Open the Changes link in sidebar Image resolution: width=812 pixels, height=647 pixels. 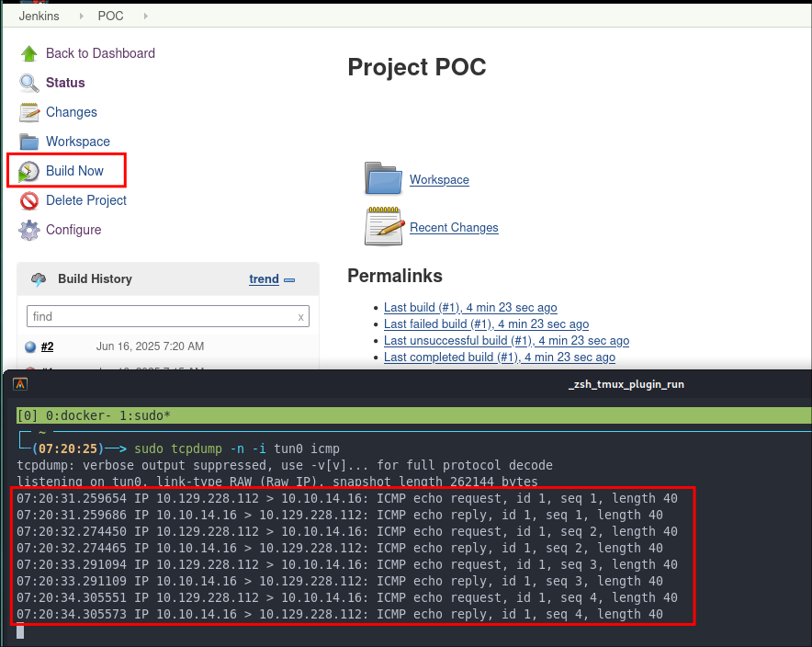tap(72, 112)
